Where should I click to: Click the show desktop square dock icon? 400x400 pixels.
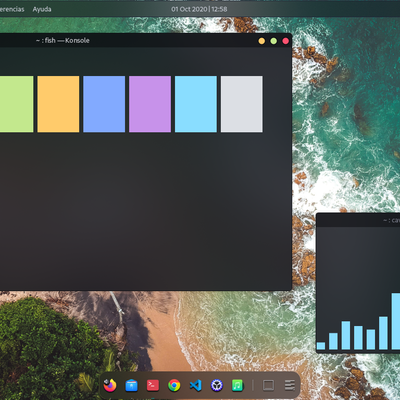click(268, 385)
